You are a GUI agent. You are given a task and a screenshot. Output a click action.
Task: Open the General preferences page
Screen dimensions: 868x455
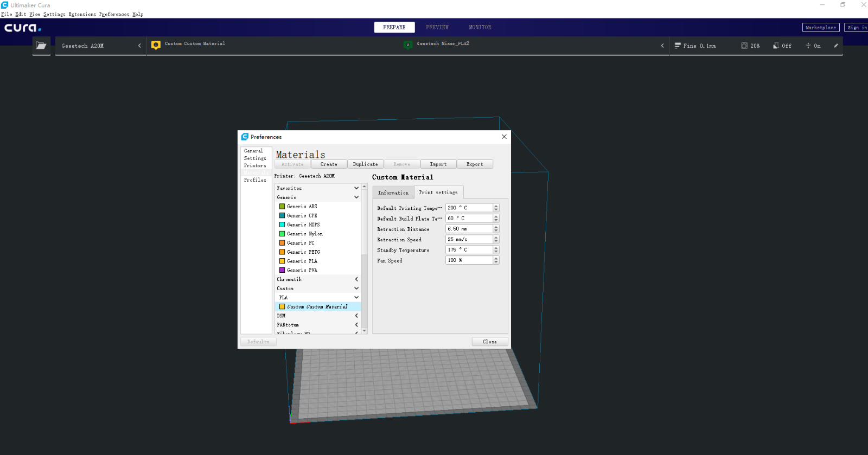[x=256, y=151]
